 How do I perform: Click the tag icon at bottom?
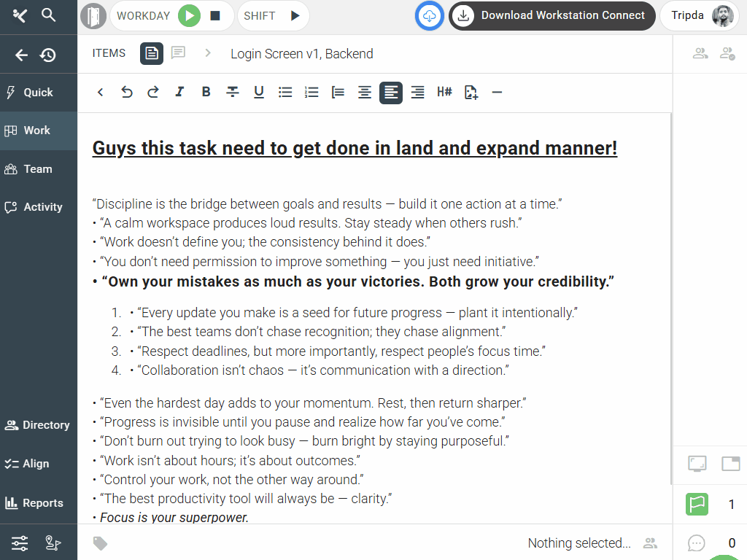point(101,542)
